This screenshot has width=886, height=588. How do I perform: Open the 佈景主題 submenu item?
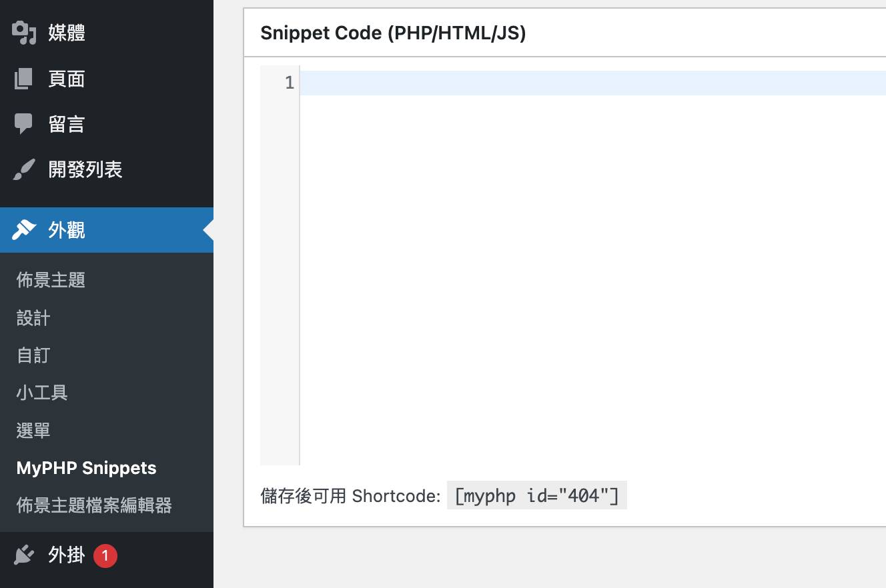click(51, 280)
